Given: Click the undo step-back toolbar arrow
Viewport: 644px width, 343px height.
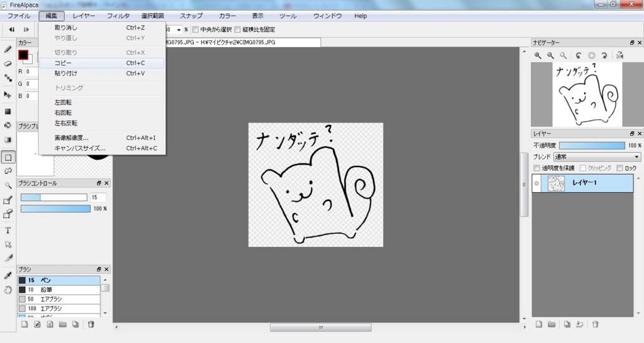Looking at the screenshot, I should [12, 30].
